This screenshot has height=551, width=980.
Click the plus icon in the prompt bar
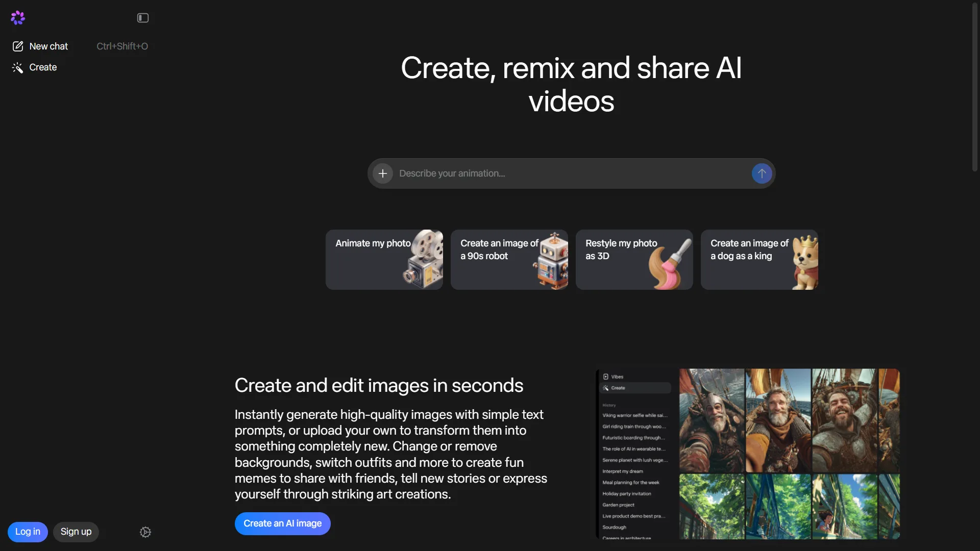point(383,173)
